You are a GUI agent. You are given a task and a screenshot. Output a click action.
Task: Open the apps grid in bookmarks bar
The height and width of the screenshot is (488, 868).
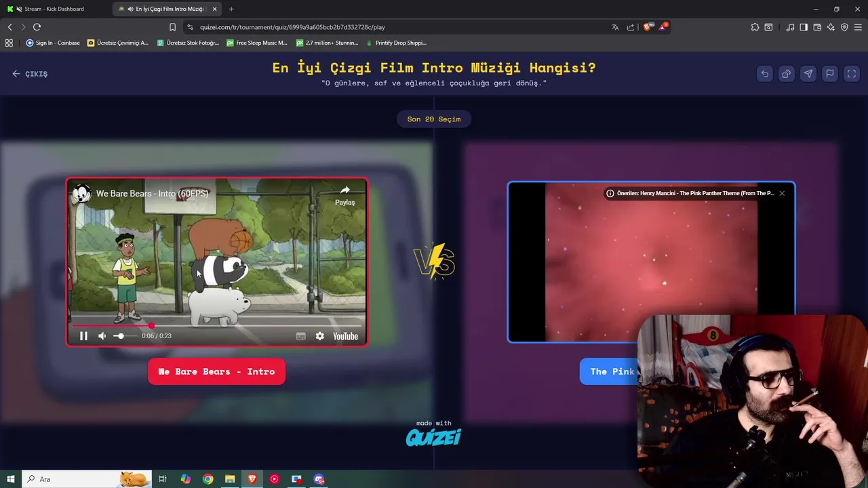9,43
